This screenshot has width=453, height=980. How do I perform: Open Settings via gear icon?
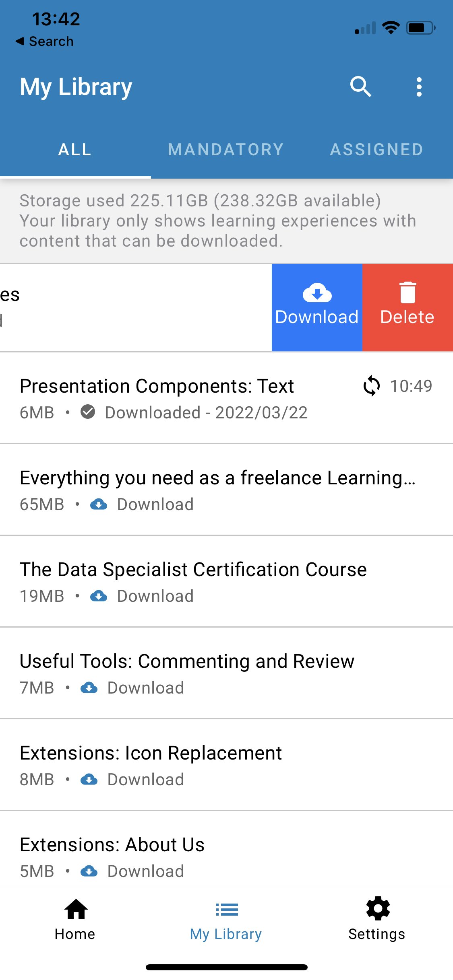(377, 921)
